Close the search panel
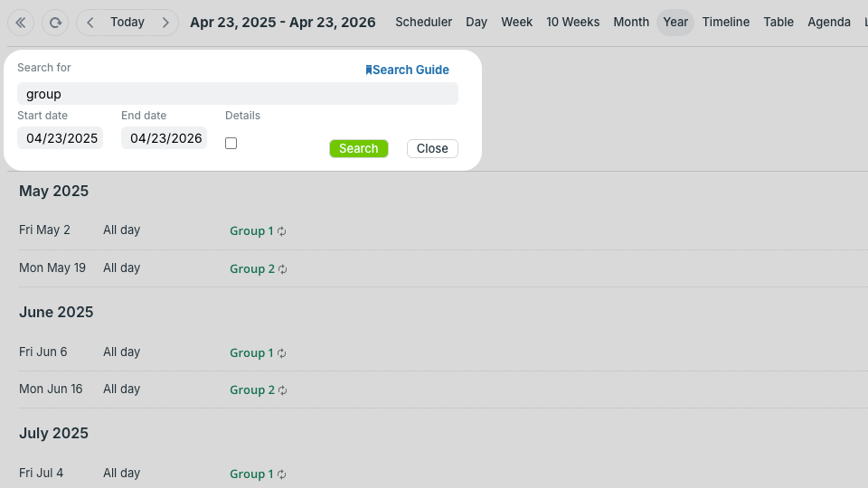This screenshot has height=488, width=868. tap(432, 149)
